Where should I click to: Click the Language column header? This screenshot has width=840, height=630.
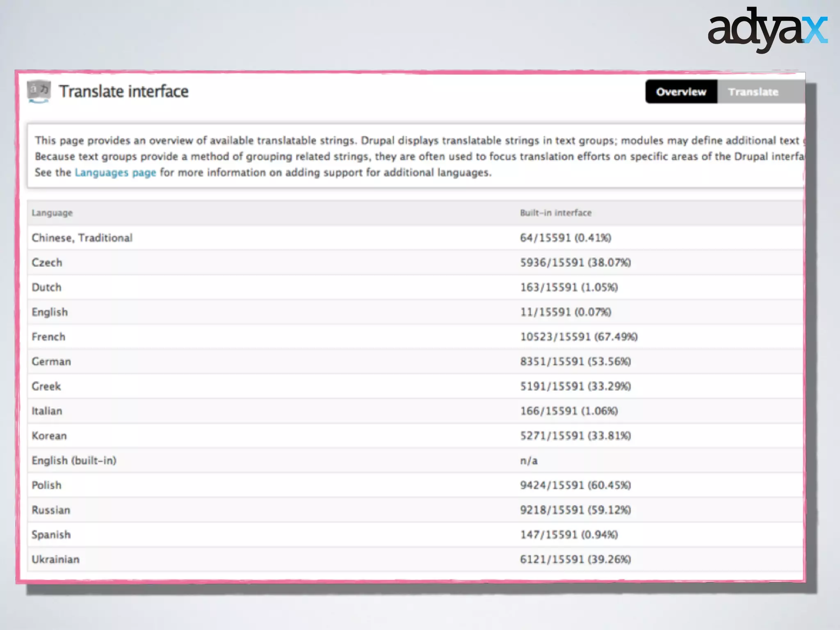pyautogui.click(x=52, y=213)
